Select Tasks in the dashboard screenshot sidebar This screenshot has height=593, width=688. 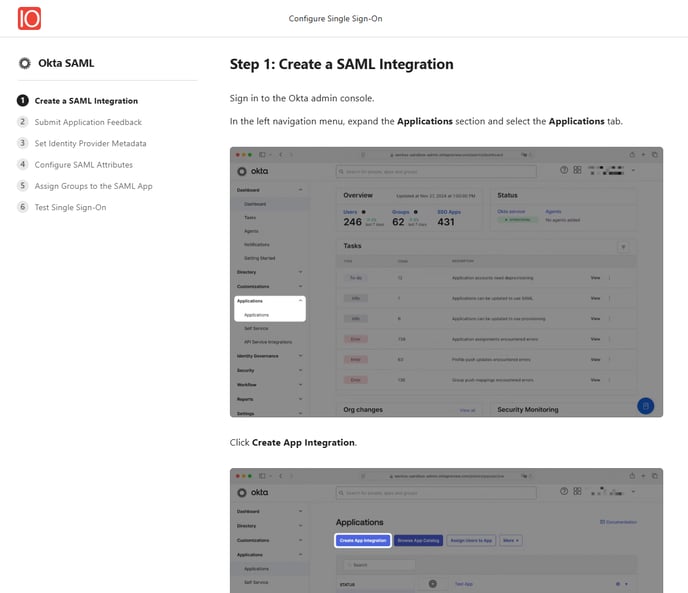(x=250, y=218)
